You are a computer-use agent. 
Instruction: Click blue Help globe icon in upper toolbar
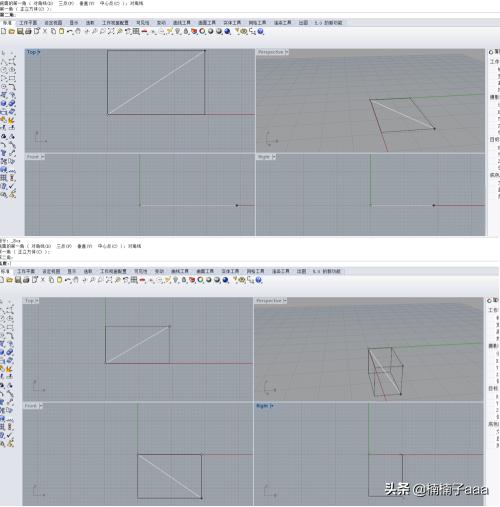261,31
